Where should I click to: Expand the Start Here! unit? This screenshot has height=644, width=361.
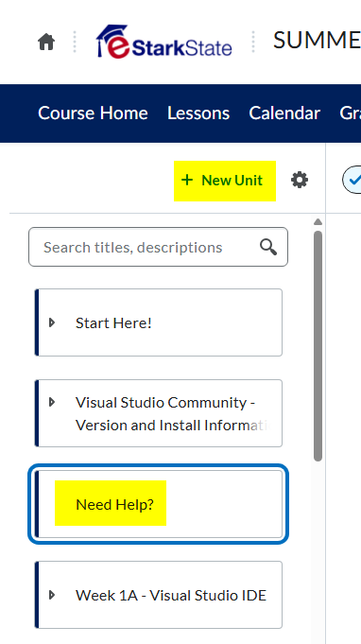[x=52, y=322]
